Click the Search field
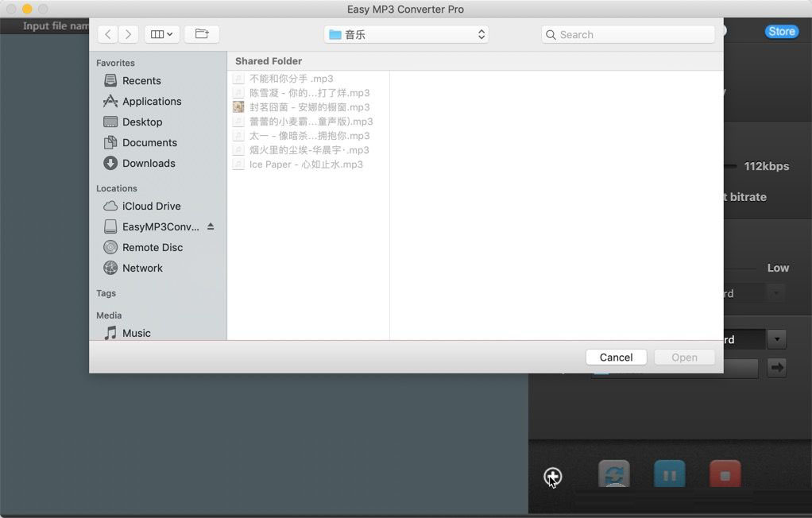812x518 pixels. [x=628, y=35]
